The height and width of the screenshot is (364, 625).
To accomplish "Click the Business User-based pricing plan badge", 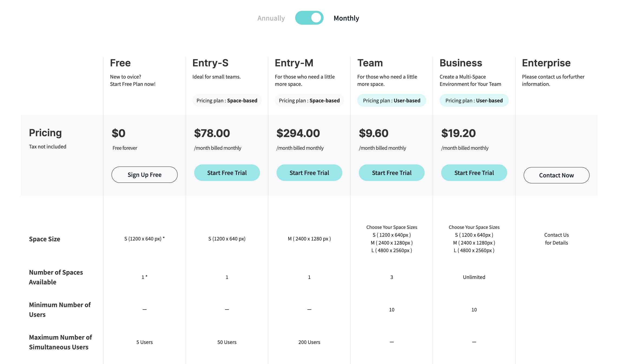I will 474,100.
